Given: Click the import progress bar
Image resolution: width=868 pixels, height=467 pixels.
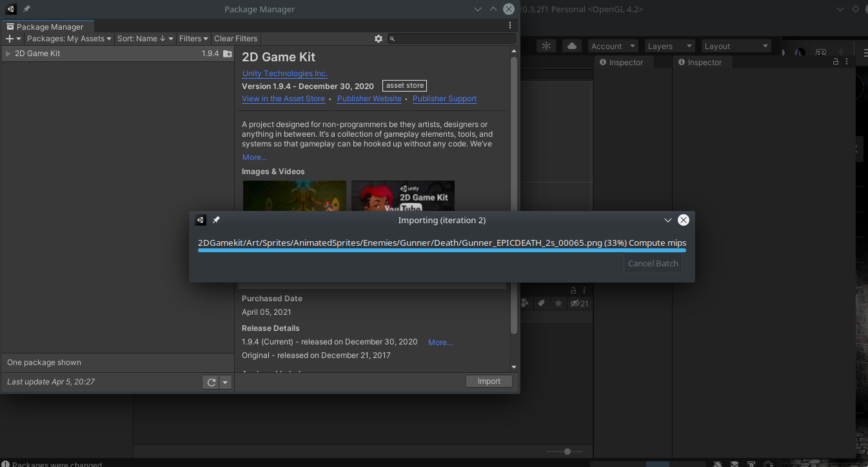Looking at the screenshot, I should pyautogui.click(x=442, y=251).
